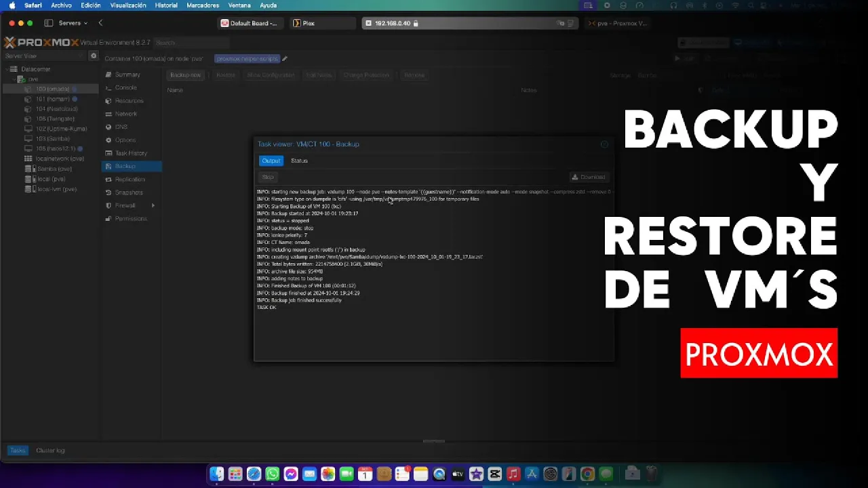This screenshot has height=488, width=868.
Task: Expand the Firewall submenu arrow
Action: [x=153, y=205]
